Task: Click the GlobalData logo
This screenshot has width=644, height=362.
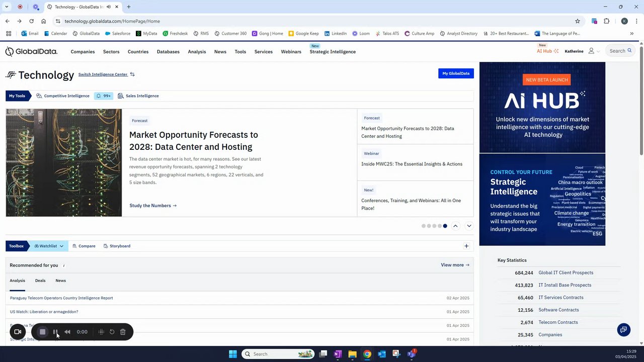Action: click(31, 51)
